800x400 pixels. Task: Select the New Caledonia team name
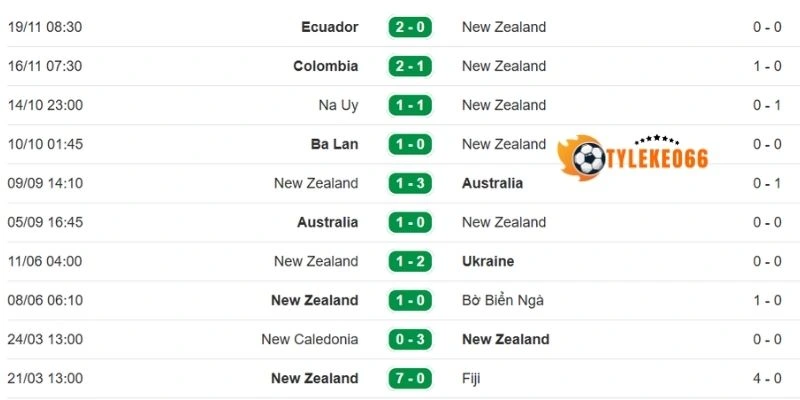pyautogui.click(x=309, y=339)
